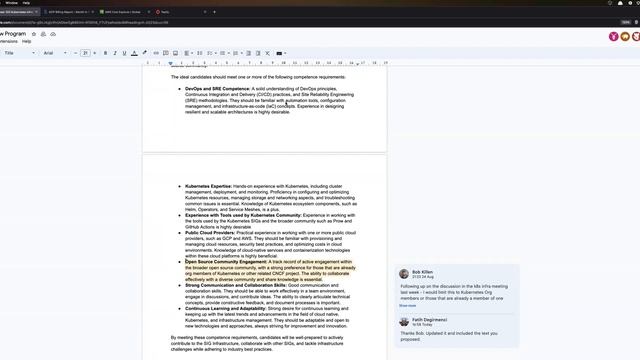
Task: Open the Help menu in Docs
Action: 27,41
